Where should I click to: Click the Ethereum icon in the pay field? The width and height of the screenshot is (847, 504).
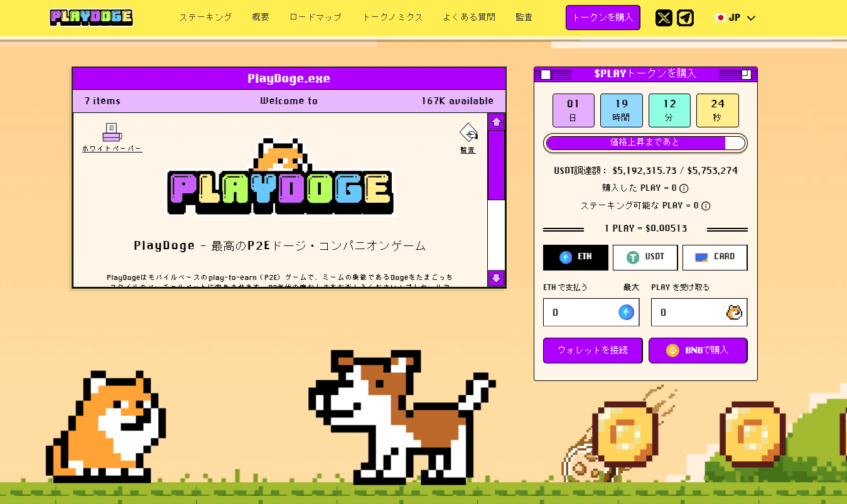(x=626, y=313)
